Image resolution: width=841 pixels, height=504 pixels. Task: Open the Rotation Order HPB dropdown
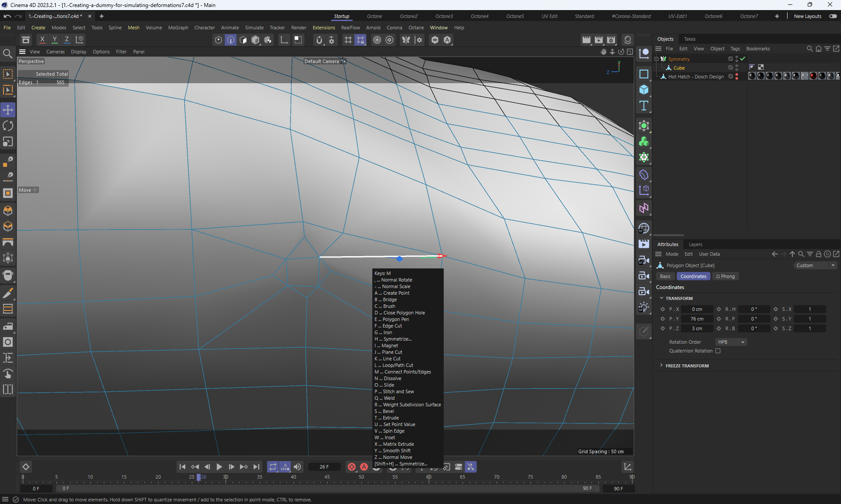731,342
